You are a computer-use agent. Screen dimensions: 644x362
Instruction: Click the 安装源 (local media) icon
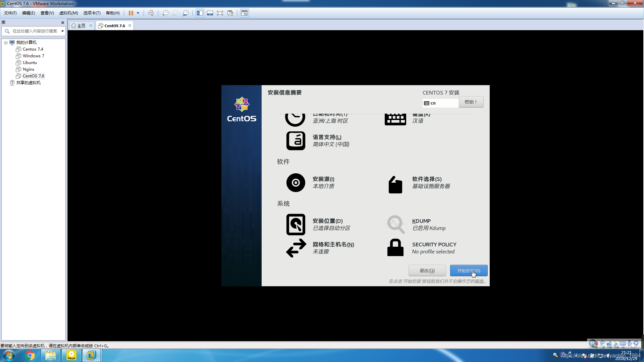click(x=296, y=183)
